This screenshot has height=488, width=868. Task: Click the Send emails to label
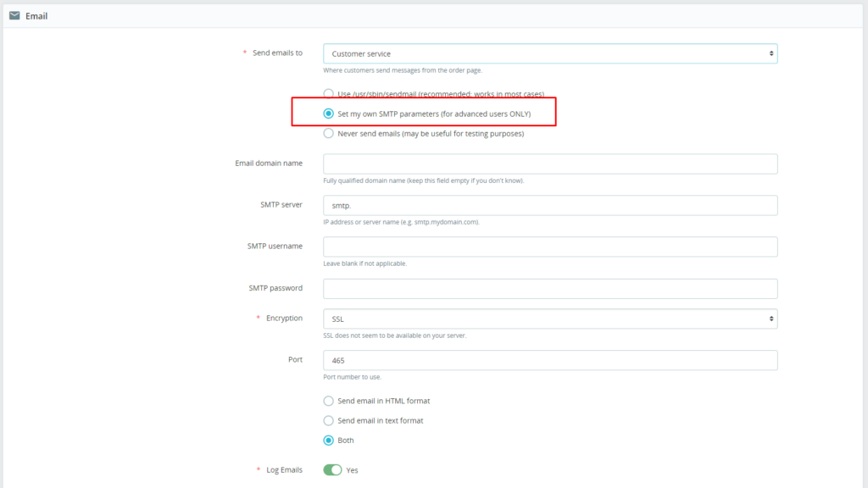coord(277,53)
